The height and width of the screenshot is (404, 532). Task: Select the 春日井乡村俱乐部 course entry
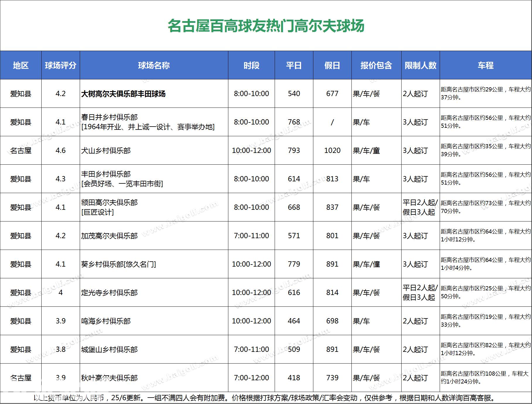109,117
